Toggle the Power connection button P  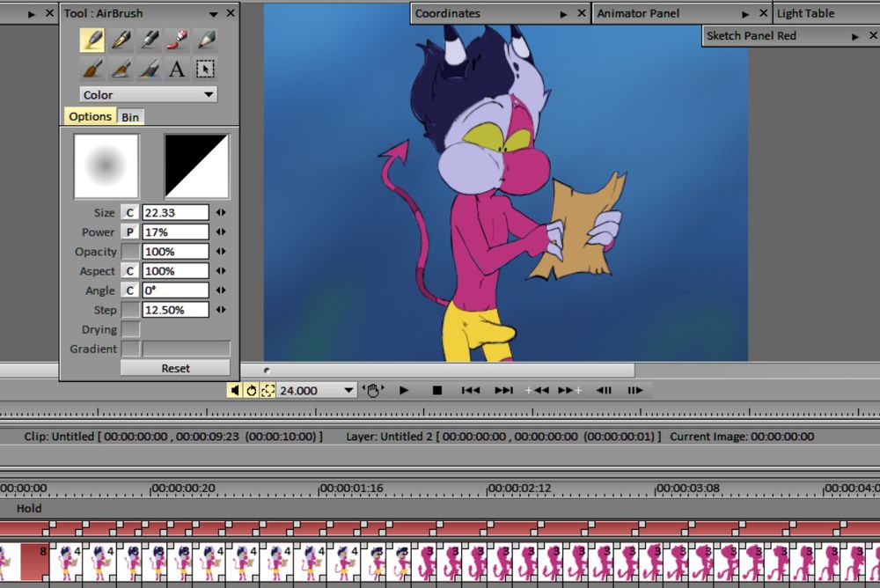[130, 232]
